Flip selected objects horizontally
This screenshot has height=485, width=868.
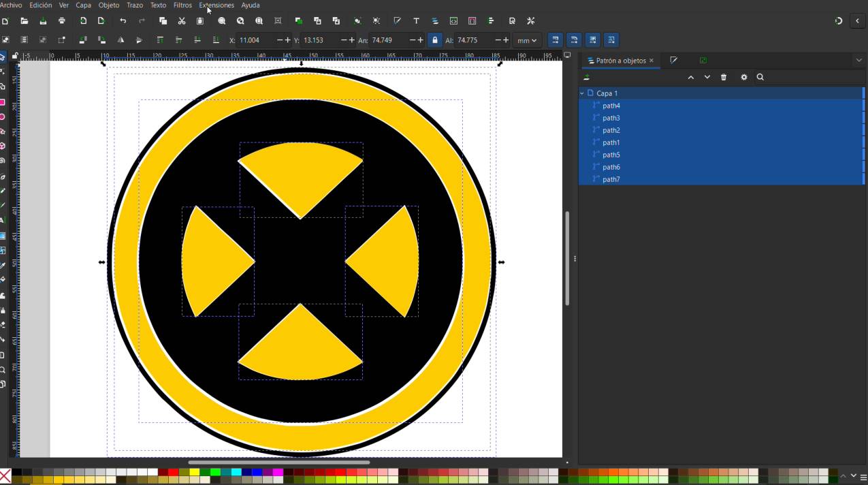pos(120,40)
